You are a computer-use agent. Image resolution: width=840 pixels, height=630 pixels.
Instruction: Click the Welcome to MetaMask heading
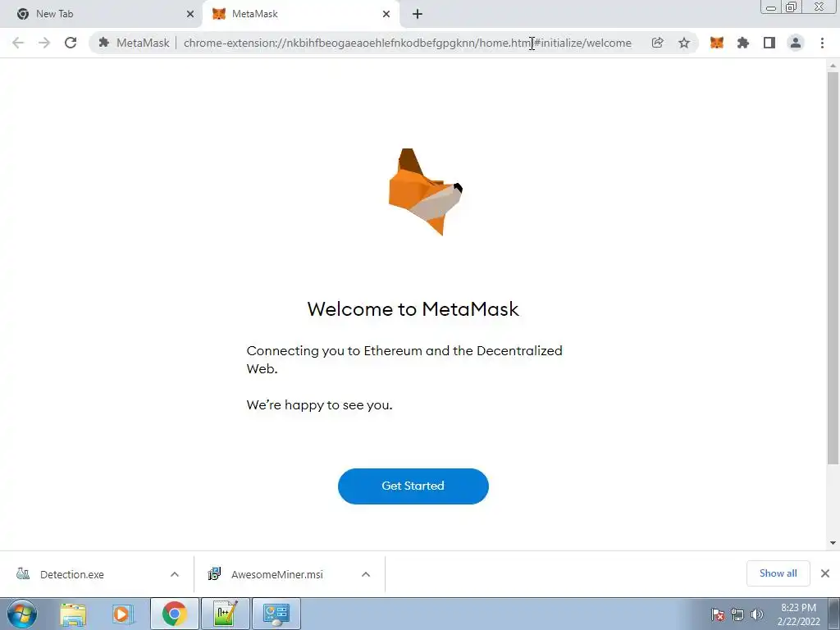(413, 309)
